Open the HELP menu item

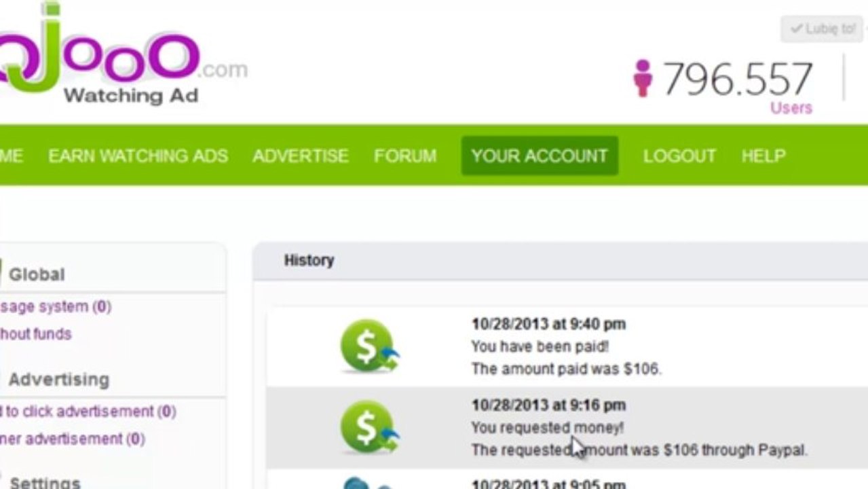coord(763,156)
